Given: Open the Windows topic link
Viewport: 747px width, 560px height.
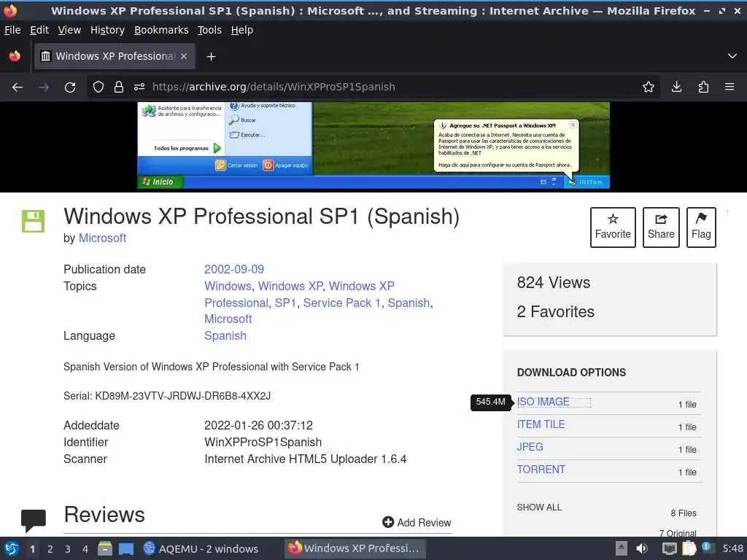Looking at the screenshot, I should (x=228, y=286).
